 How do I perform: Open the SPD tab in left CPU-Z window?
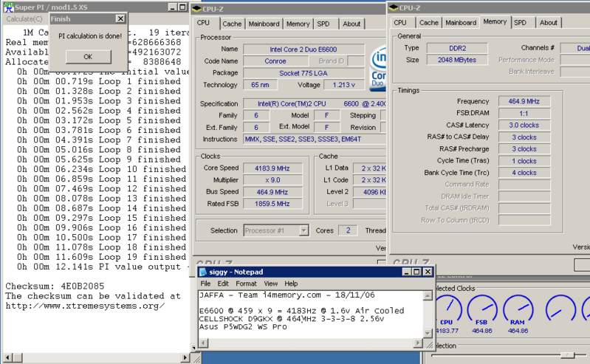[x=323, y=24]
